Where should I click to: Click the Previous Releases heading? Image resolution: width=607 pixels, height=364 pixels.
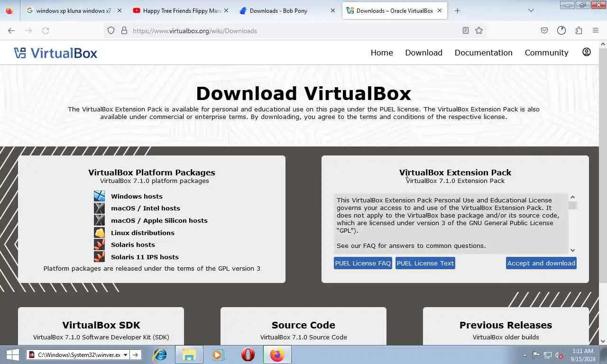(x=506, y=325)
